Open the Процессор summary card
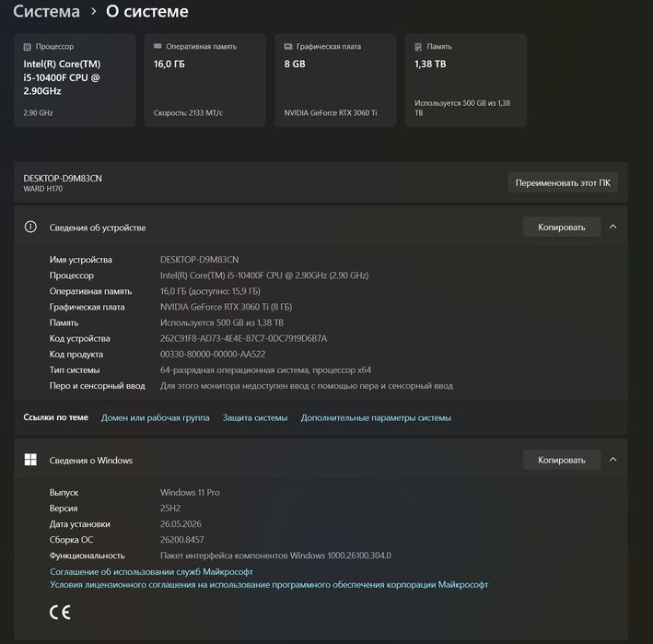The width and height of the screenshot is (653, 644). tap(75, 80)
